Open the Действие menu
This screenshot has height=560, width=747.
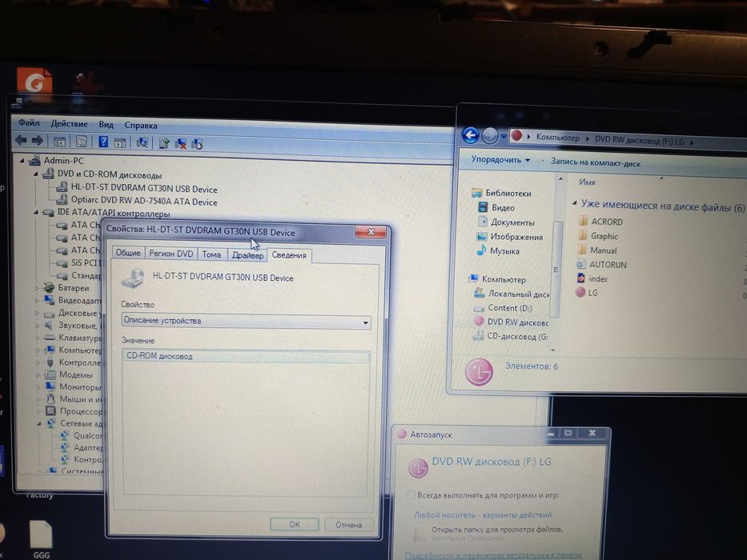[69, 124]
